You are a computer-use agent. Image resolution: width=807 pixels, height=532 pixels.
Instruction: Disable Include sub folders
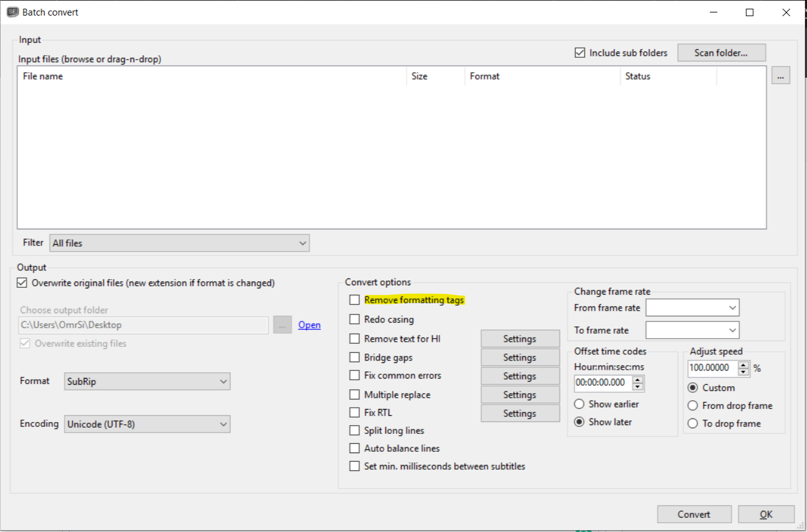click(x=579, y=52)
